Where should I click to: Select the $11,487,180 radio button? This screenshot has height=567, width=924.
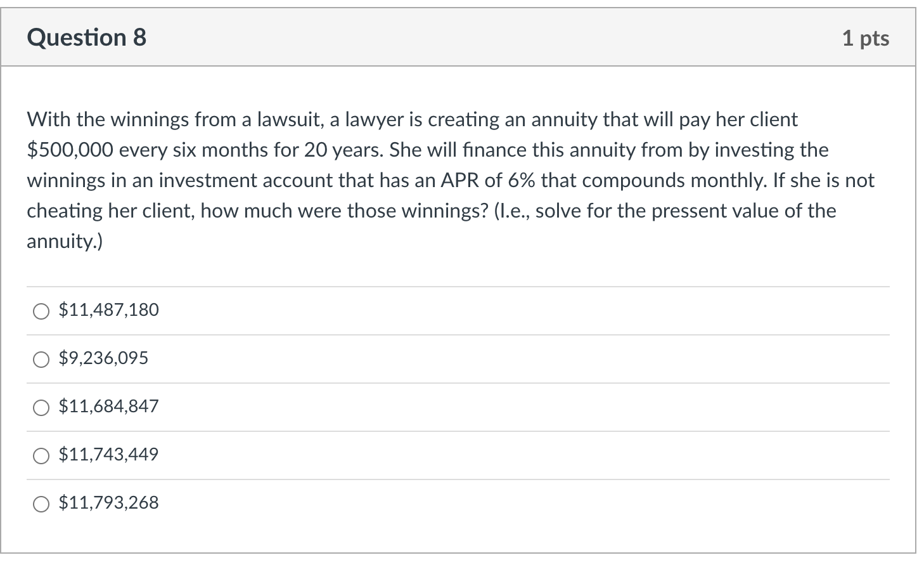pos(41,311)
